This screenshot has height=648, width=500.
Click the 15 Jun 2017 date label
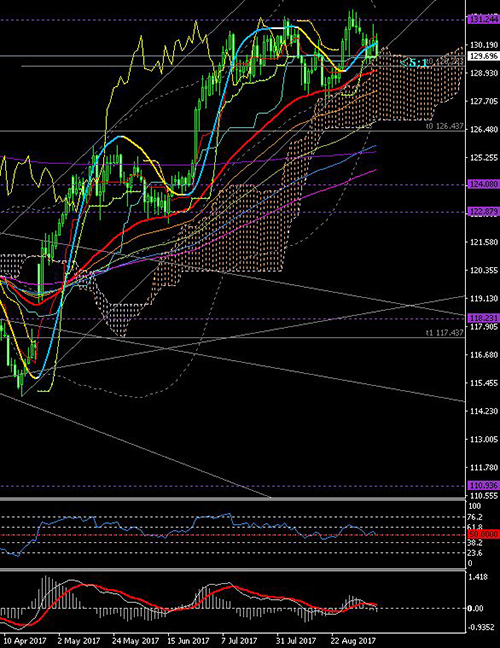(x=189, y=641)
